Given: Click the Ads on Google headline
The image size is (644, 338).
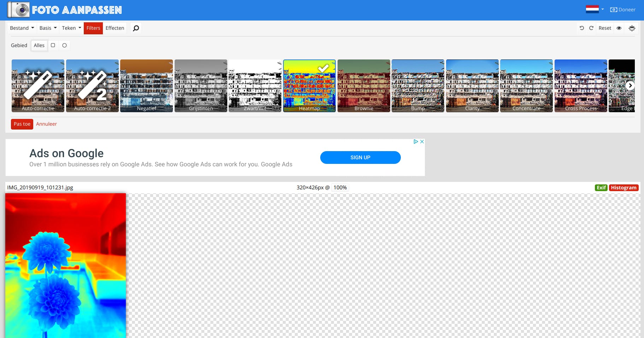Looking at the screenshot, I should (66, 153).
